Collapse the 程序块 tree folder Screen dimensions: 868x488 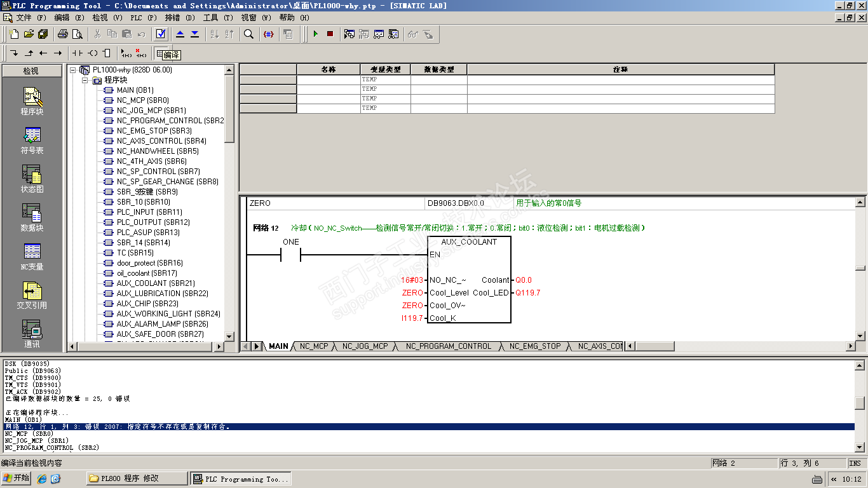click(85, 80)
